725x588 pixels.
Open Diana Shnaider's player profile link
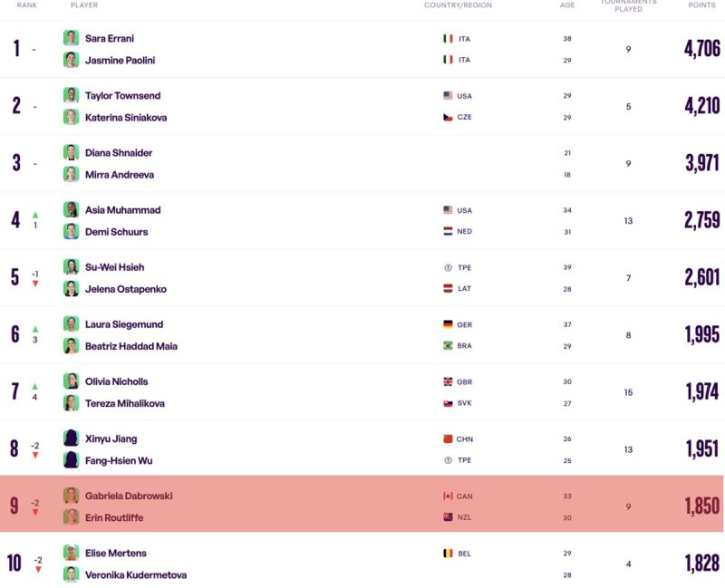tap(119, 153)
